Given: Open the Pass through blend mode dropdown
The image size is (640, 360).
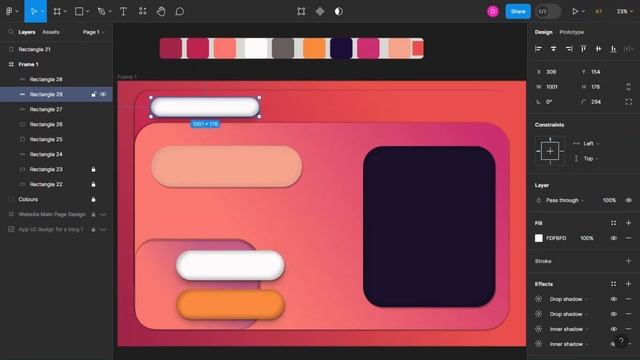Looking at the screenshot, I should [x=565, y=200].
